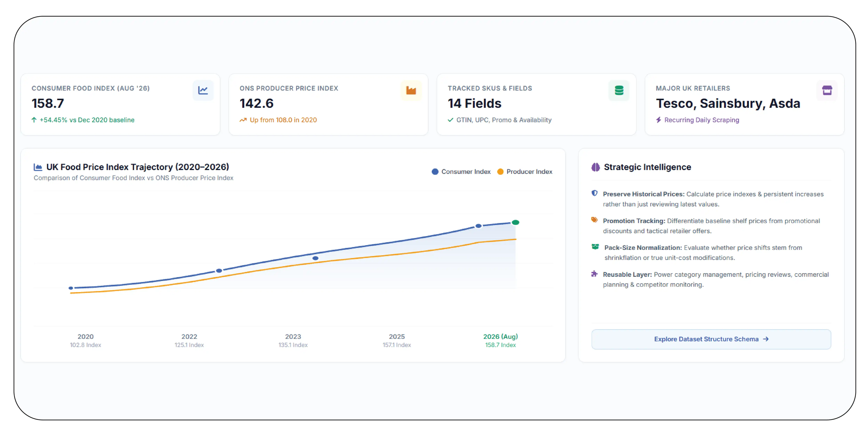This screenshot has width=868, height=431.
Task: Click the orange tags icon beside Promotion Tracking
Action: 594,220
